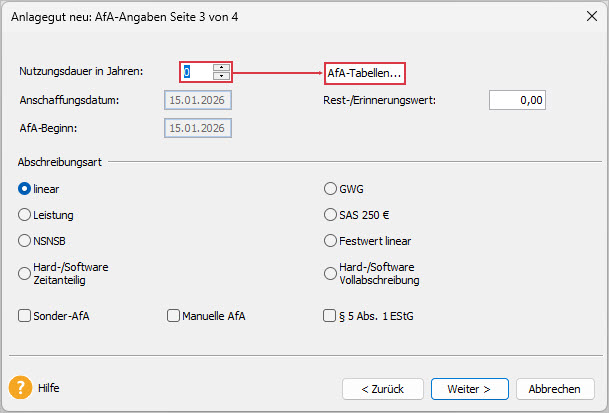Select Hard-/Software Zeitanteilig option

[25, 273]
